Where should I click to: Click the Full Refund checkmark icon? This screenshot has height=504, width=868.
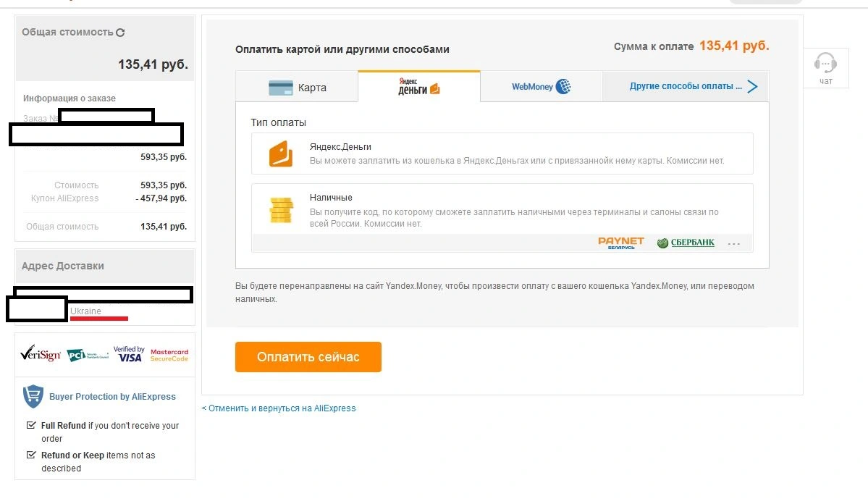31,425
